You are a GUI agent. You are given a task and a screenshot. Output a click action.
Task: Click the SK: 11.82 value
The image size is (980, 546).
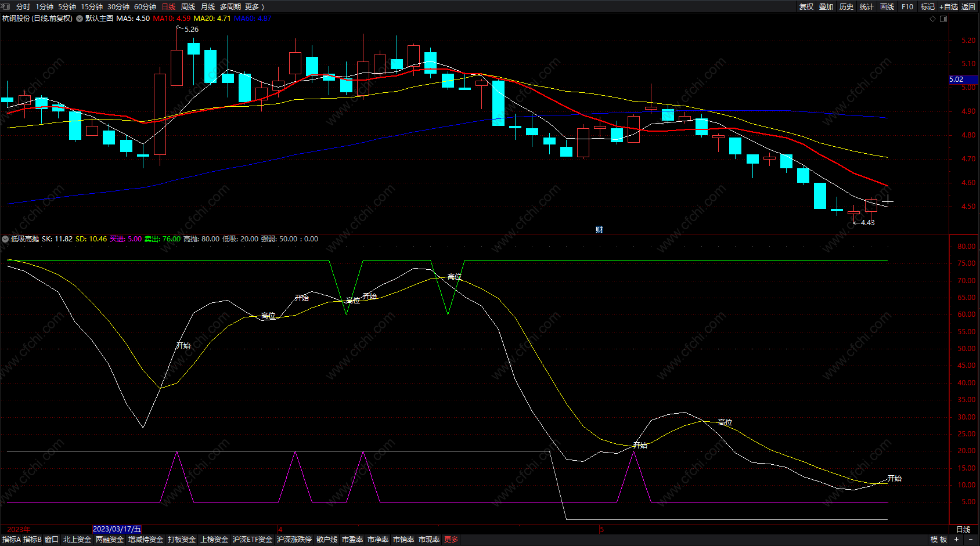coord(57,239)
